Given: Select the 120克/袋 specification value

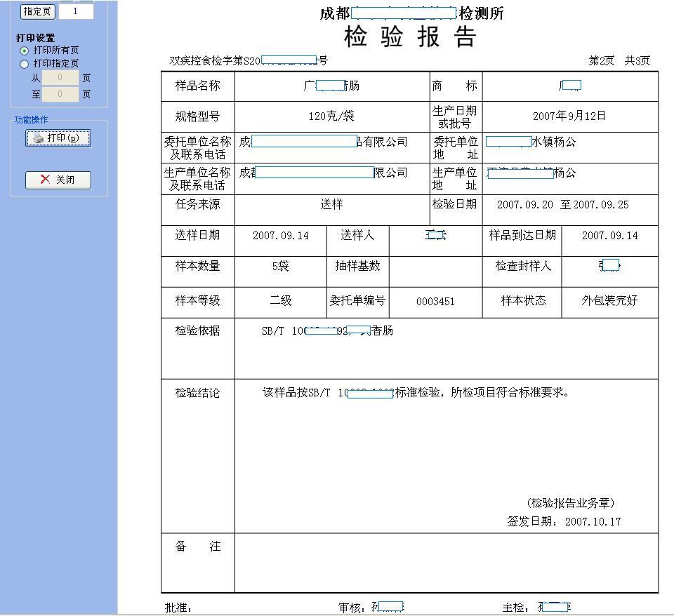Looking at the screenshot, I should [x=331, y=116].
